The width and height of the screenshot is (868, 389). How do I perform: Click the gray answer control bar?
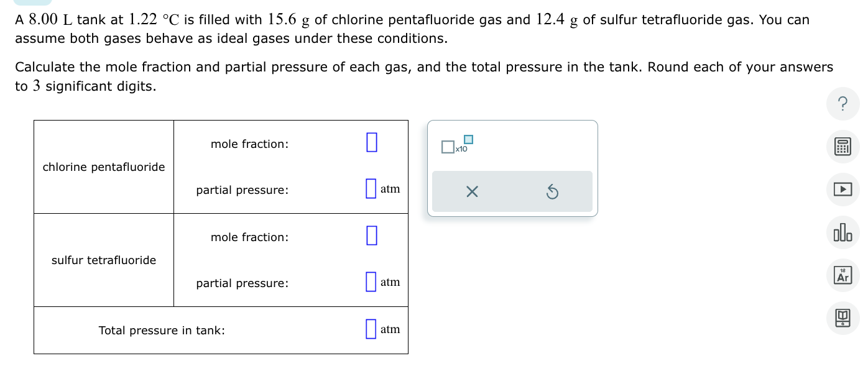(512, 191)
